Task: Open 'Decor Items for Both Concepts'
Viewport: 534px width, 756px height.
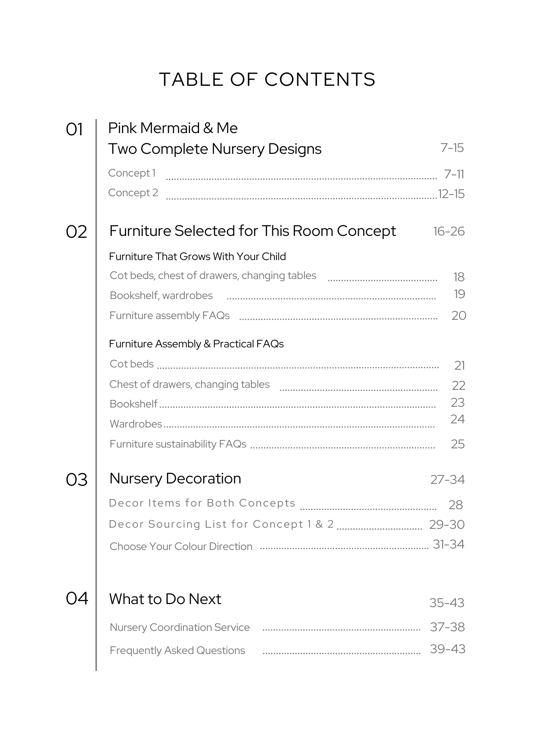Action: click(202, 503)
